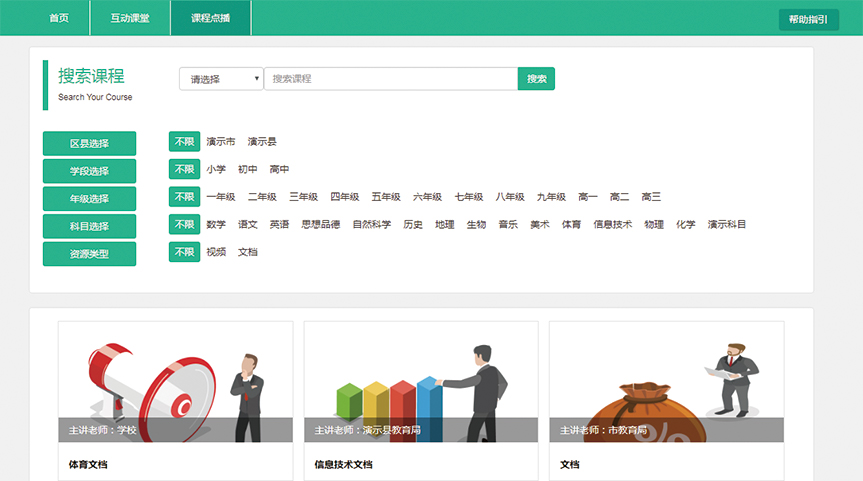The width and height of the screenshot is (863, 481).
Task: Click the 年级选择 category button
Action: pos(89,198)
